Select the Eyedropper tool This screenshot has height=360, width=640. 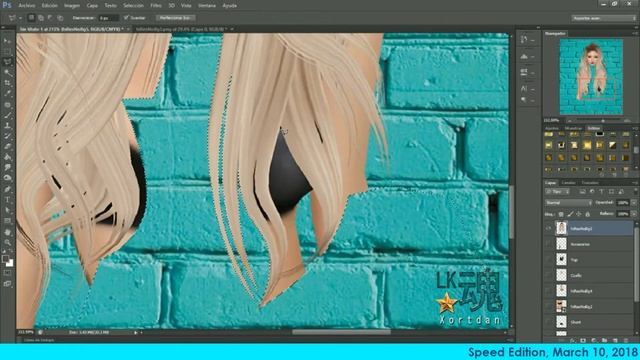[x=7, y=94]
